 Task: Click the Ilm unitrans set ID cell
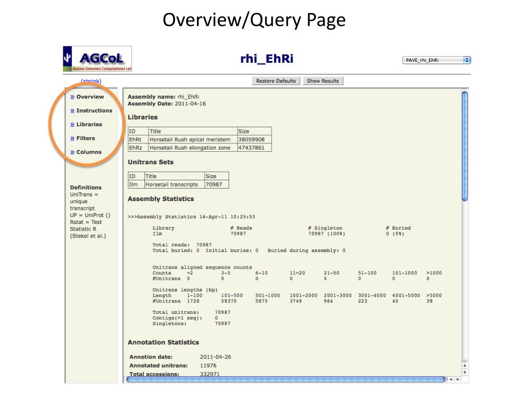tap(136, 184)
